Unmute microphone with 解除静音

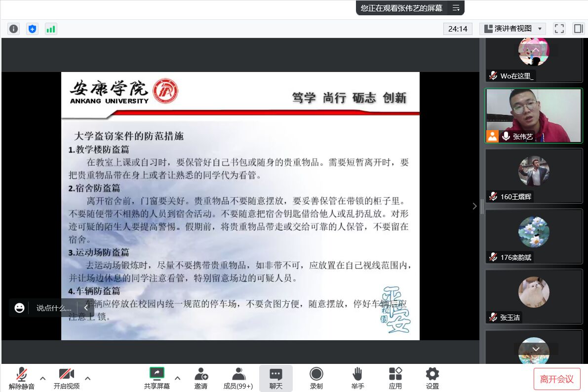[x=22, y=378]
